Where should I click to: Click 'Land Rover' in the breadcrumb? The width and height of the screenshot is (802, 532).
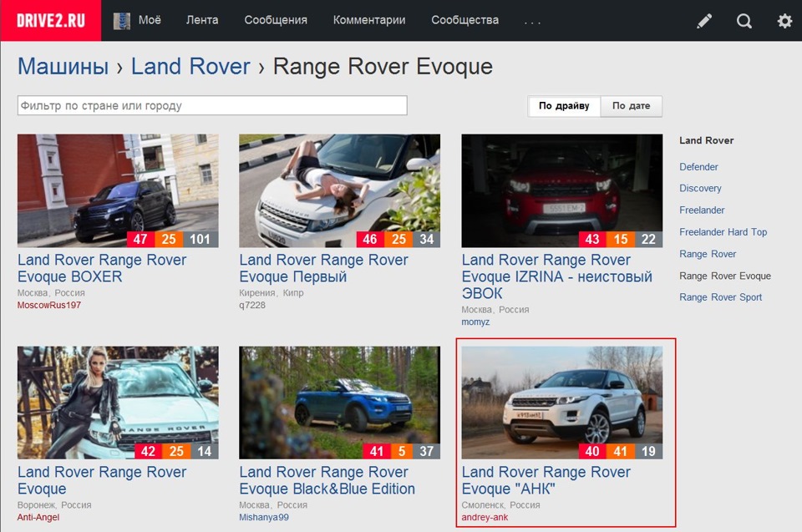click(x=190, y=66)
